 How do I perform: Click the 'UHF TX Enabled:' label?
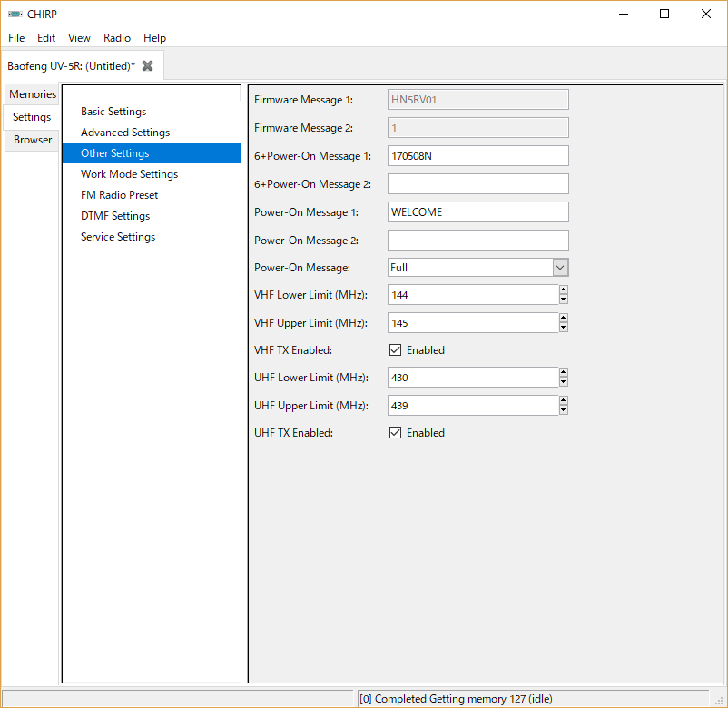coord(293,433)
